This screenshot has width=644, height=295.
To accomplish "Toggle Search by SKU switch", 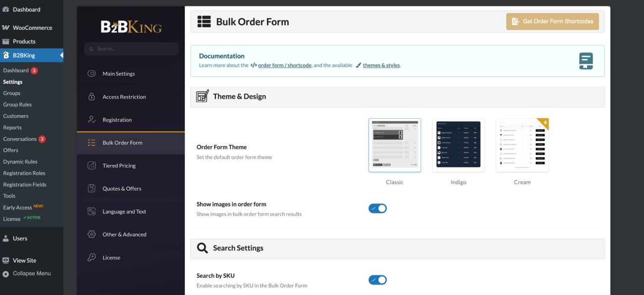I will coord(377,280).
